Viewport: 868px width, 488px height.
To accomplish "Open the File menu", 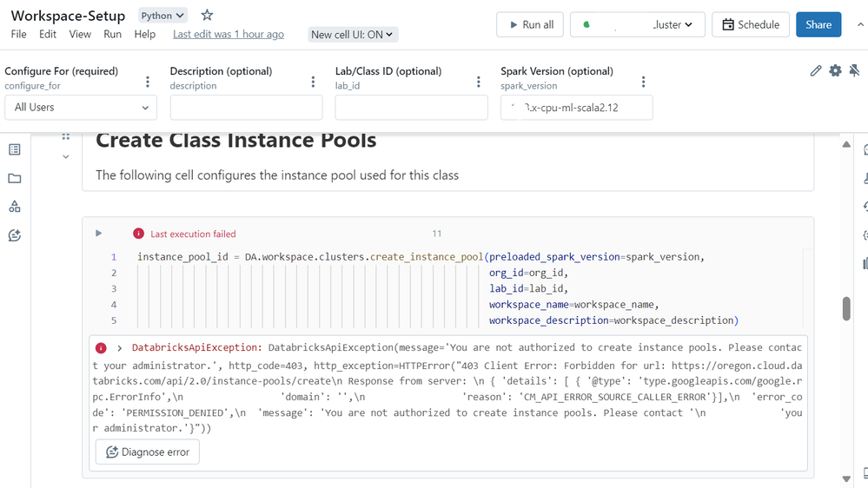I will coord(18,34).
